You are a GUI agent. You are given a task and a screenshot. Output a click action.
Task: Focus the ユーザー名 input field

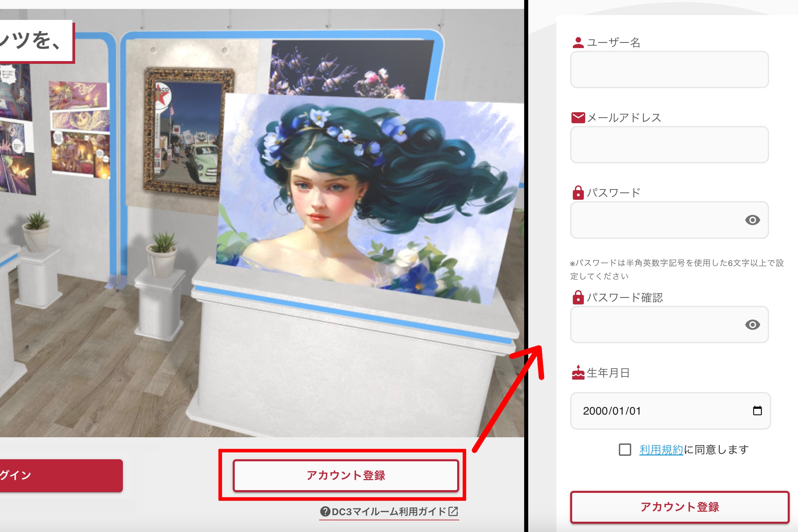tap(669, 70)
